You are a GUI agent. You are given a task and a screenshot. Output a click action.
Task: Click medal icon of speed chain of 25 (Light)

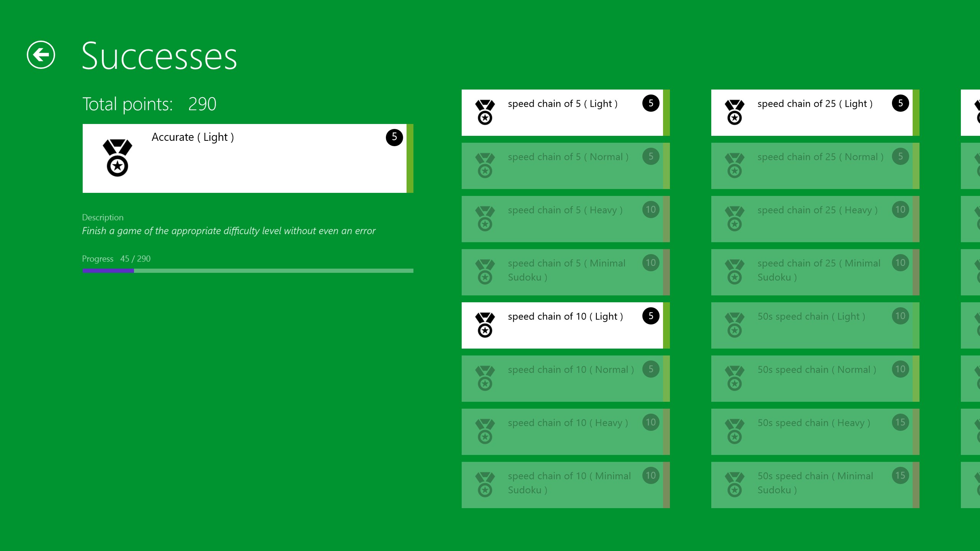coord(734,112)
